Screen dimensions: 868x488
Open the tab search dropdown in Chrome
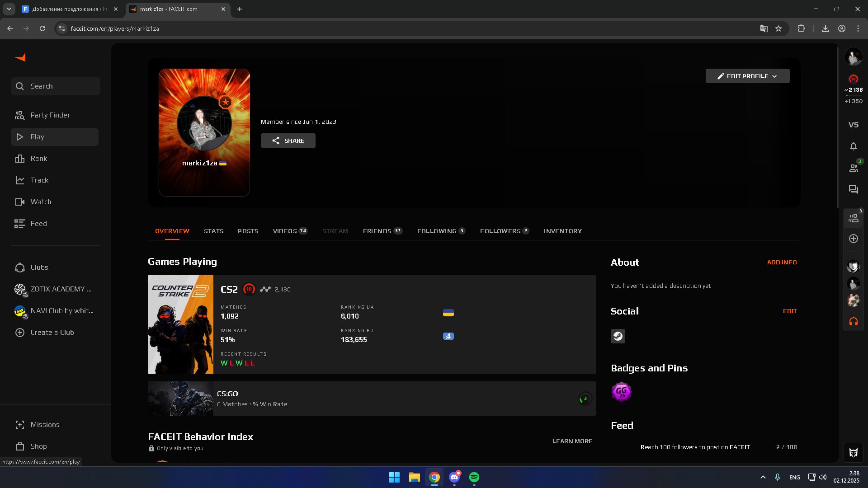pyautogui.click(x=9, y=9)
